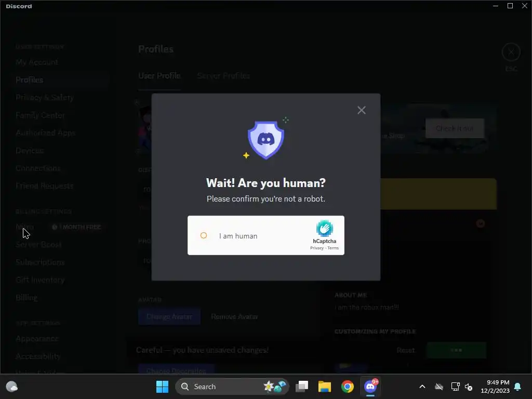Image resolution: width=532 pixels, height=399 pixels.
Task: Open Billing settings
Action: (x=26, y=298)
